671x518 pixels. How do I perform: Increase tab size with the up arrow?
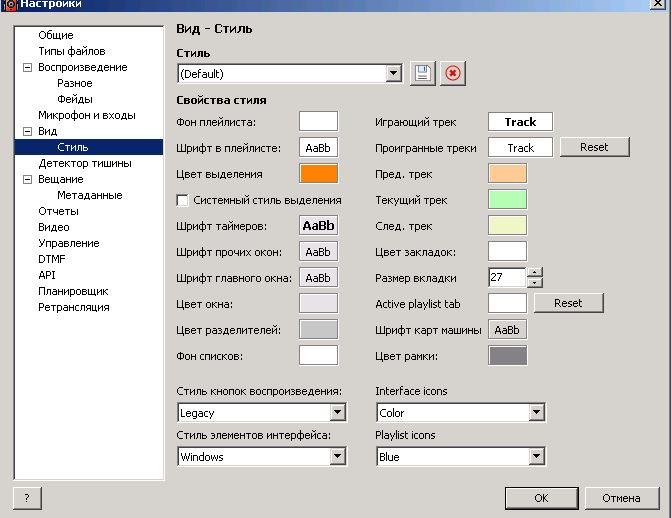click(x=535, y=272)
